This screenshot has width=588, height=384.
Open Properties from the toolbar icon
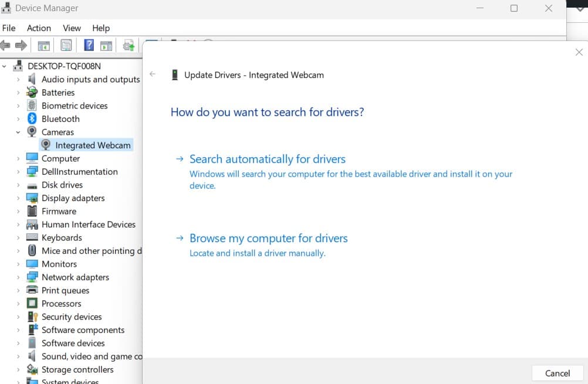[66, 45]
